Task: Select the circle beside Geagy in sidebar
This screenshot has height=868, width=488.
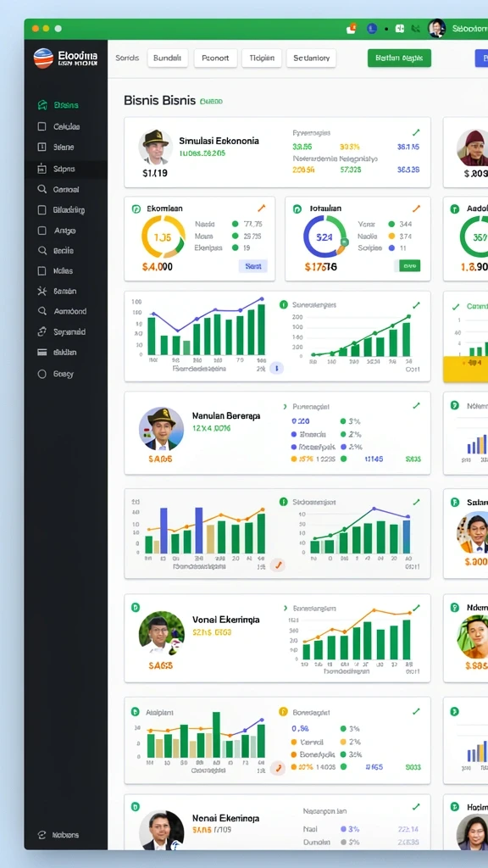Action: point(42,374)
